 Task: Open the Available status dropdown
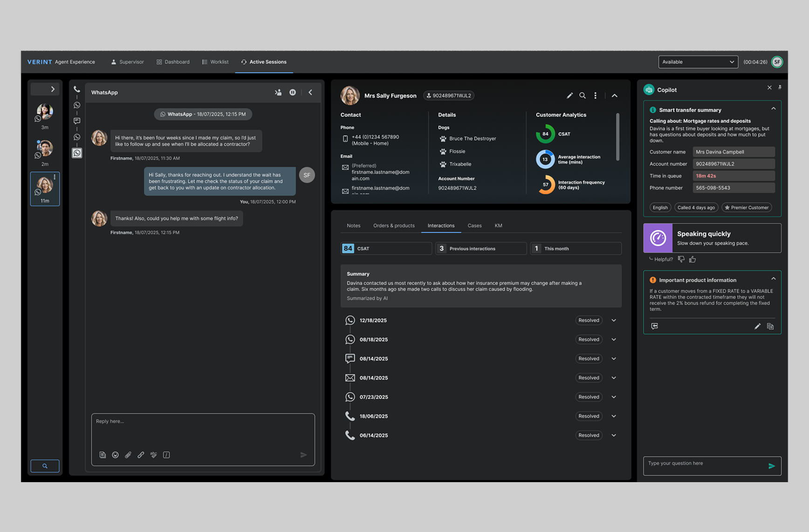(698, 62)
